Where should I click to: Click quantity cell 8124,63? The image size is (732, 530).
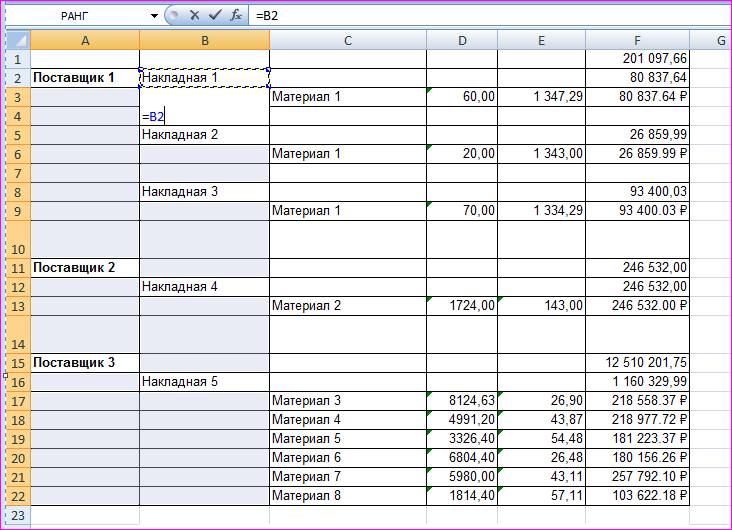coord(462,401)
